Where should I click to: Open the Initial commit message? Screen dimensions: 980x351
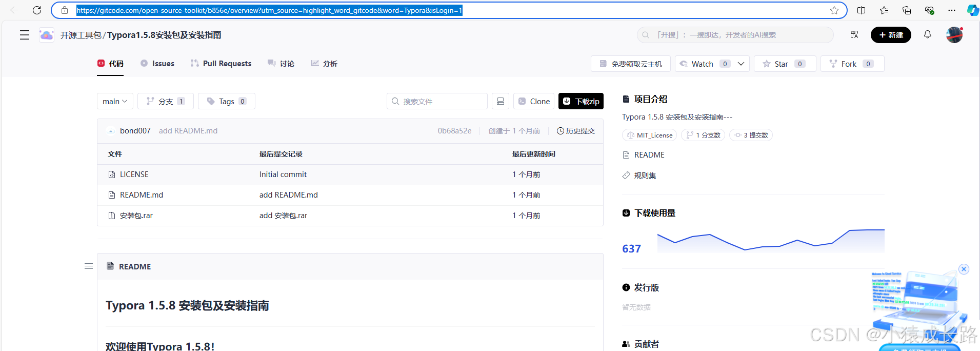(x=283, y=174)
